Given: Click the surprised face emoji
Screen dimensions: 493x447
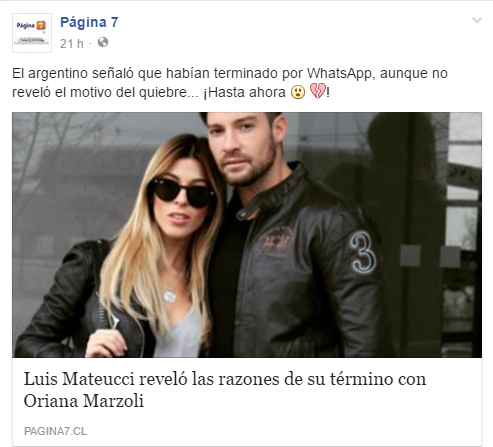Looking at the screenshot, I should coord(298,92).
